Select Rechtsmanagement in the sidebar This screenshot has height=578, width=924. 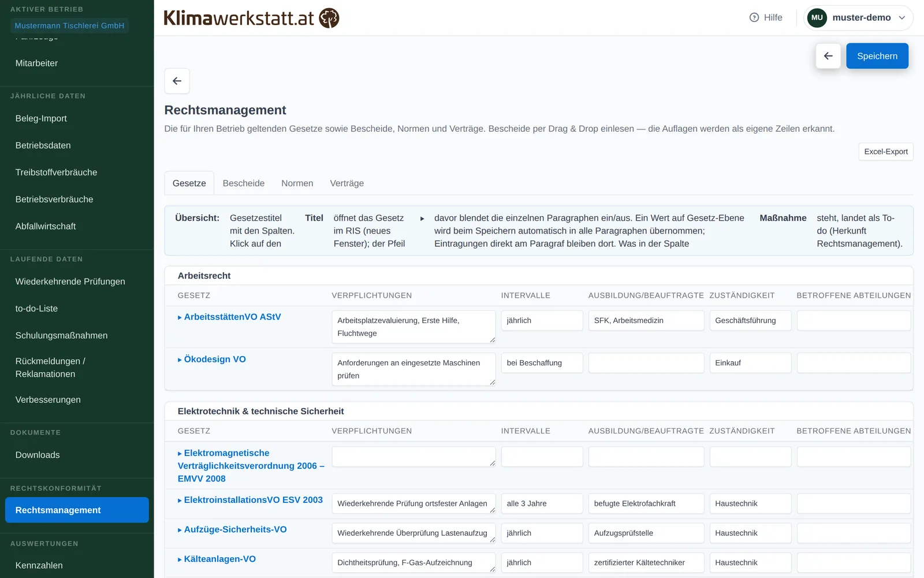click(x=77, y=510)
